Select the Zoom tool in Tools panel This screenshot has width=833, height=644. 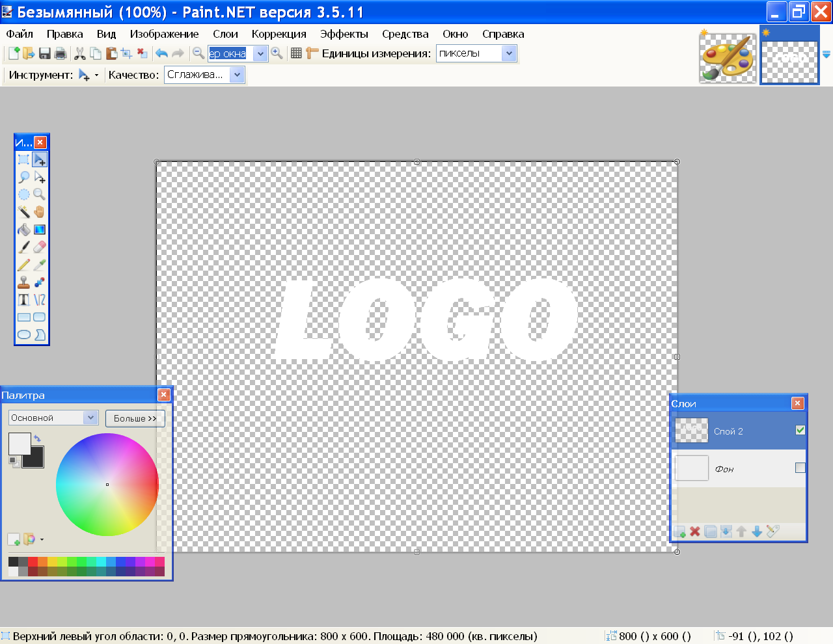[40, 195]
